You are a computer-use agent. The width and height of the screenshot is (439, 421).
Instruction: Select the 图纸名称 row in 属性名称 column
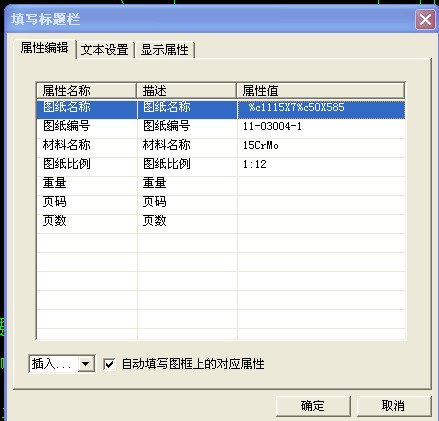(x=87, y=109)
